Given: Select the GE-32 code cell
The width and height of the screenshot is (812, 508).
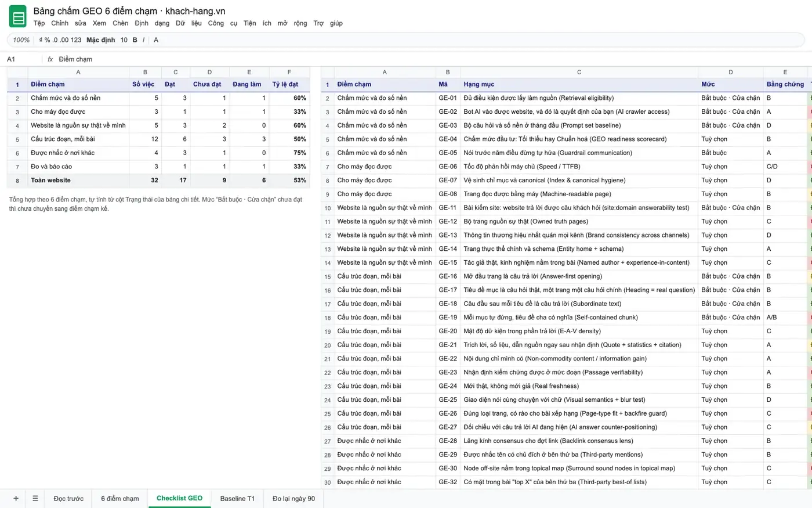Looking at the screenshot, I should click(448, 482).
